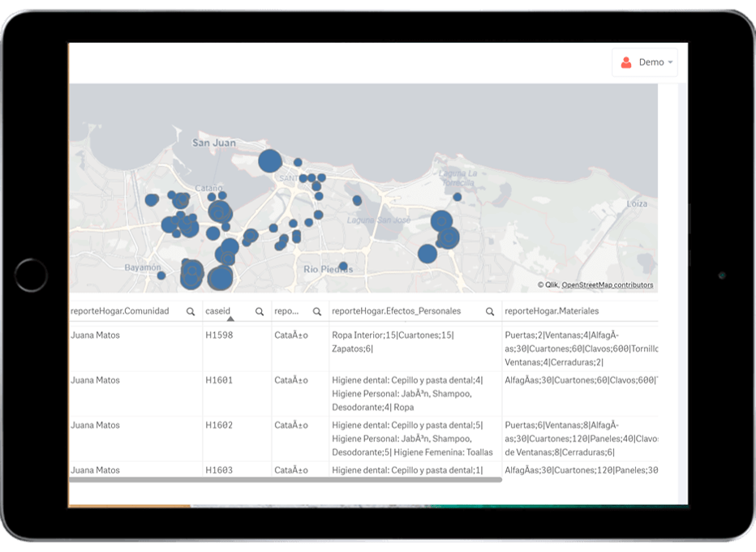Image resolution: width=756 pixels, height=552 pixels.
Task: Click the sort arrow beneath caseid header
Action: pos(230,319)
